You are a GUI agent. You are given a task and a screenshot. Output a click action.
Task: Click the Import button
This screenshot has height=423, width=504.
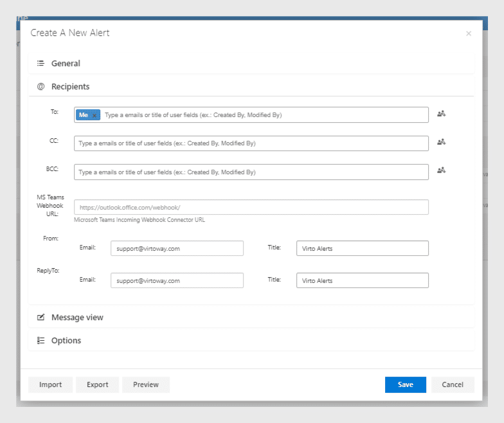50,384
